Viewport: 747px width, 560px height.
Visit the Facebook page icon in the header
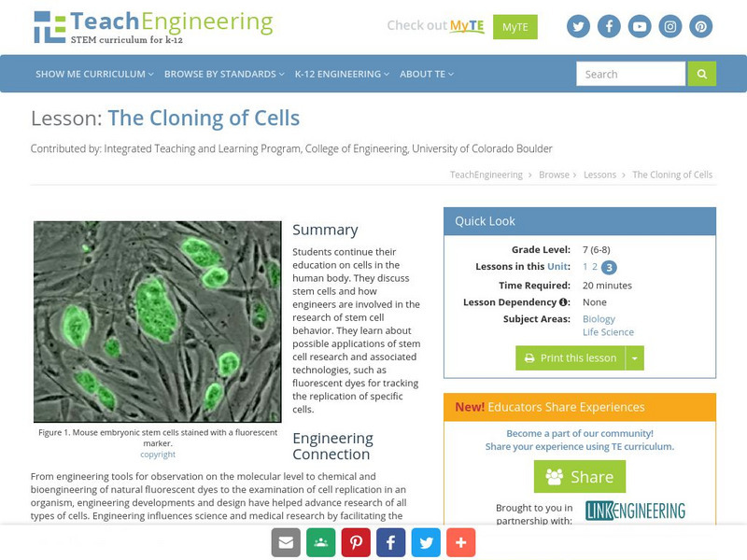click(609, 26)
